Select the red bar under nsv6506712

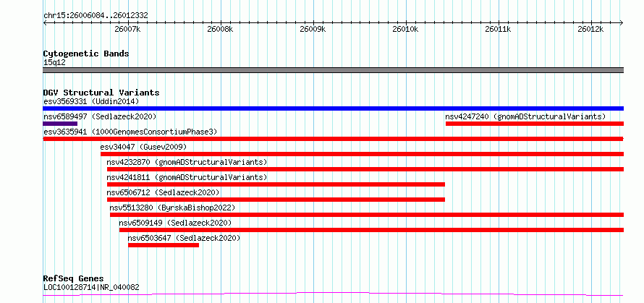coord(276,200)
